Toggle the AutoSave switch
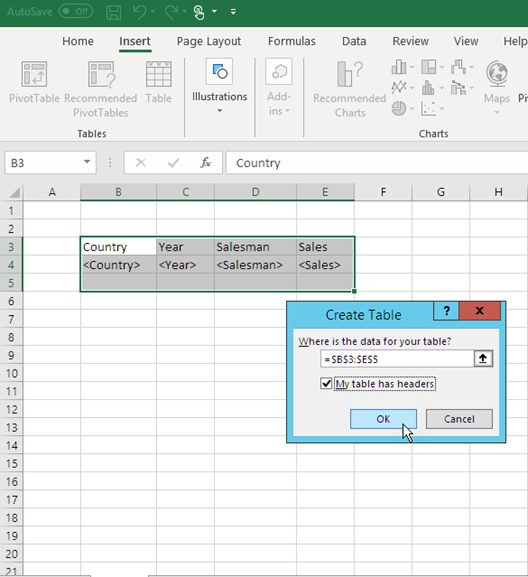528x577 pixels. click(x=76, y=11)
